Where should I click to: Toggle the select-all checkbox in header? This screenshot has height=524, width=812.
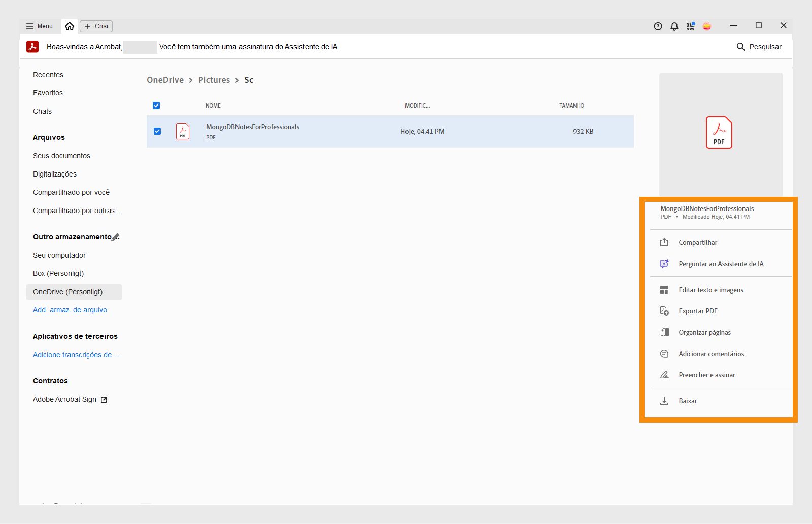coord(156,106)
